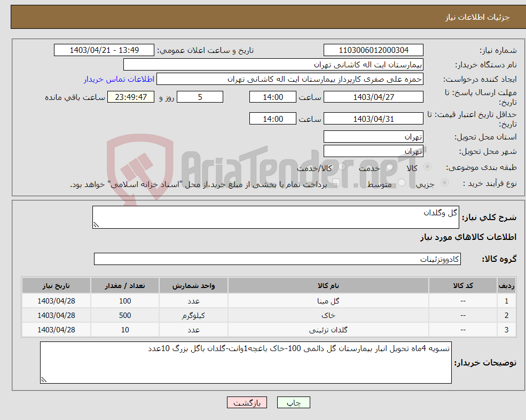Click the need date in row 3
The height and width of the screenshot is (420, 526).
point(56,330)
